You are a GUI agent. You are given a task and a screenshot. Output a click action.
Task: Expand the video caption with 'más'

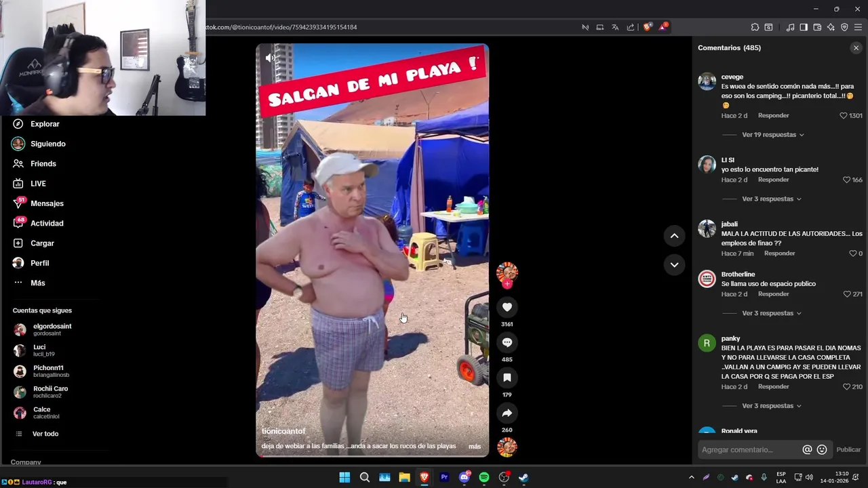[x=474, y=447]
